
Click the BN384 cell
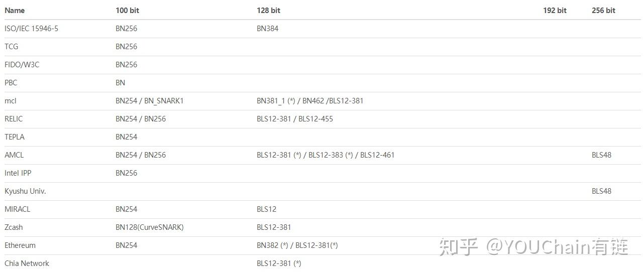point(267,29)
